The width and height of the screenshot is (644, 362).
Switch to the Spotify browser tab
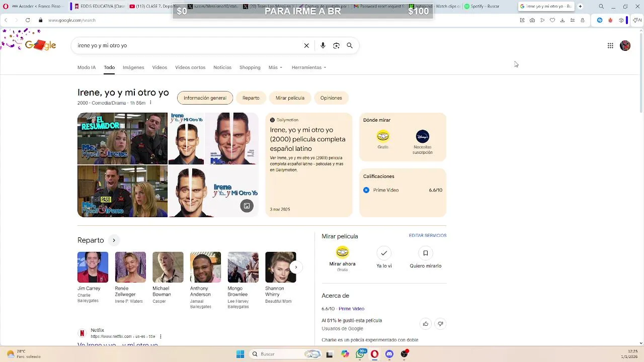pyautogui.click(x=482, y=7)
